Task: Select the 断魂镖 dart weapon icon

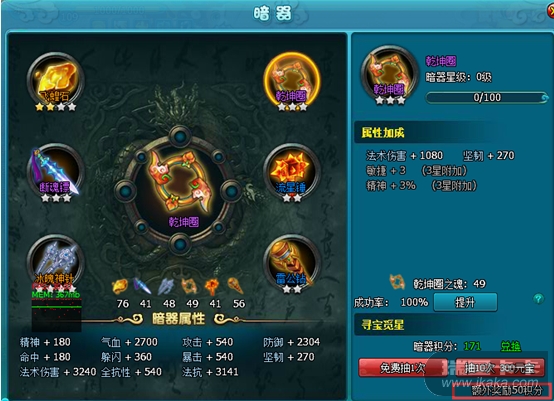Action: [55, 171]
